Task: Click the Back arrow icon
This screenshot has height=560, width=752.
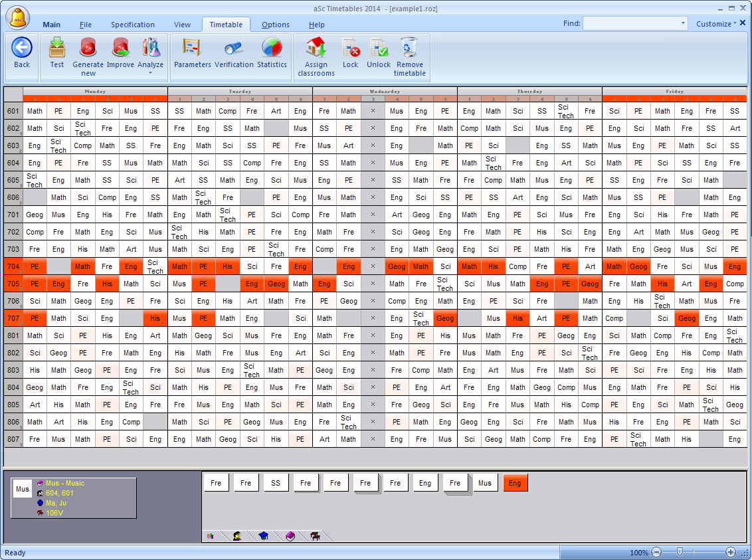Action: 22,48
